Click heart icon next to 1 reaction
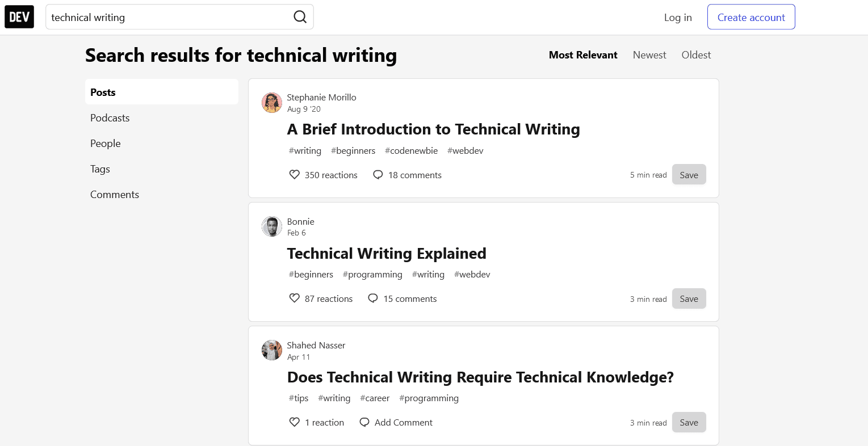This screenshot has height=446, width=868. [x=295, y=422]
